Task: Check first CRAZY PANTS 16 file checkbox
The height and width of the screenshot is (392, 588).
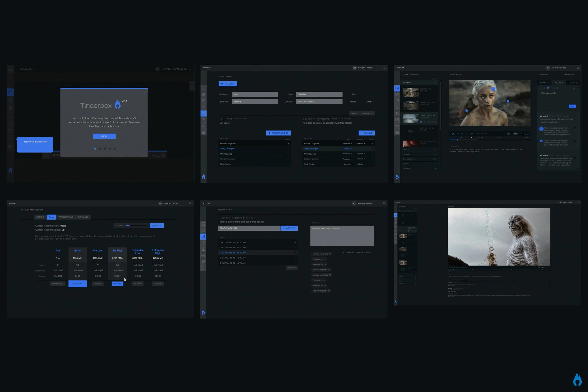Action: pyautogui.click(x=295, y=242)
